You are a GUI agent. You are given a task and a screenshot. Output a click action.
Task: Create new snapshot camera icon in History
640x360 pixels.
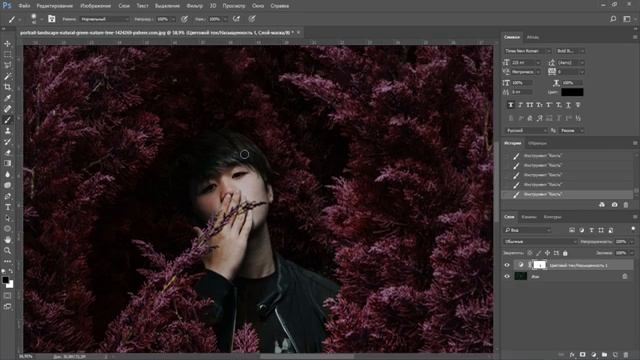(614, 204)
